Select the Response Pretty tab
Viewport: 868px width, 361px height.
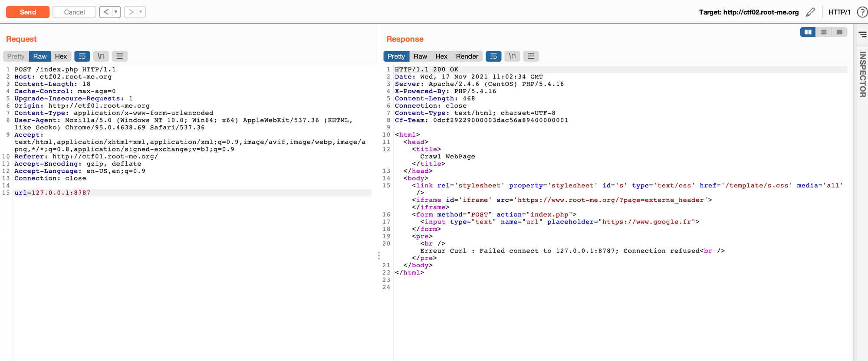pyautogui.click(x=396, y=56)
